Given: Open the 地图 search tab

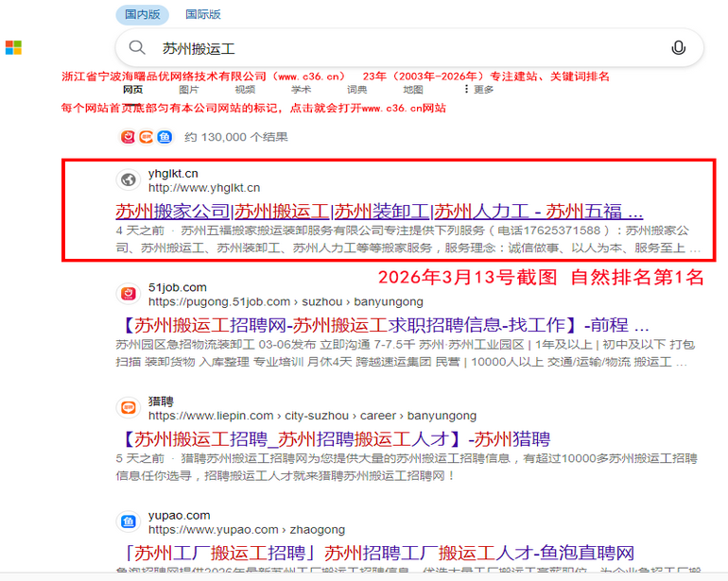Looking at the screenshot, I should click(412, 90).
